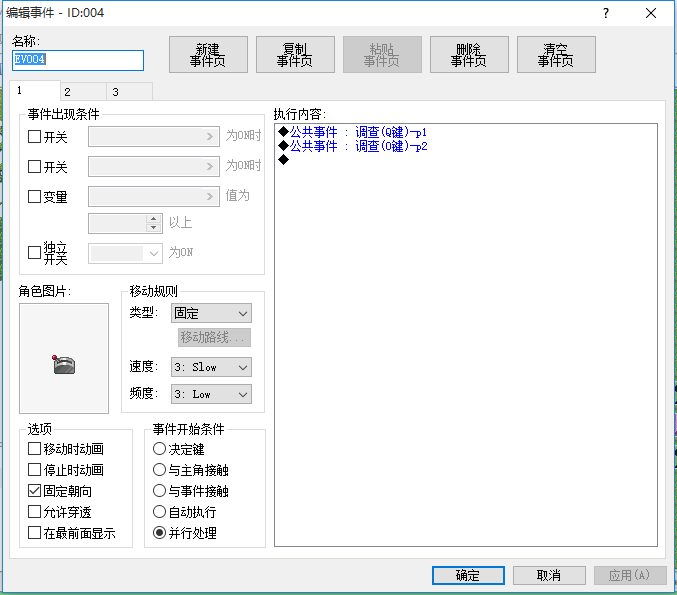Click 新建事件页 button
The image size is (677, 595).
click(x=208, y=55)
